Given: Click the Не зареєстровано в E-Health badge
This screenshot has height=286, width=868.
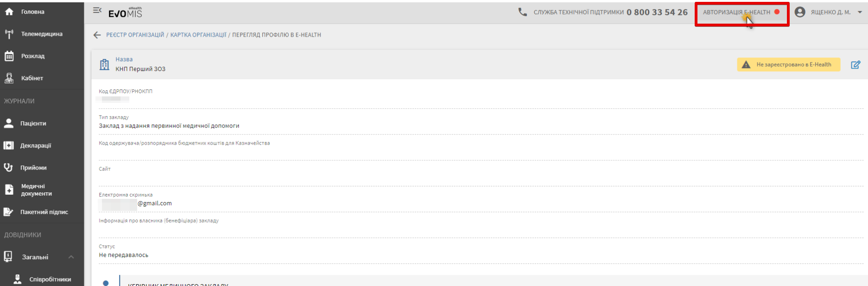Looking at the screenshot, I should pos(788,65).
